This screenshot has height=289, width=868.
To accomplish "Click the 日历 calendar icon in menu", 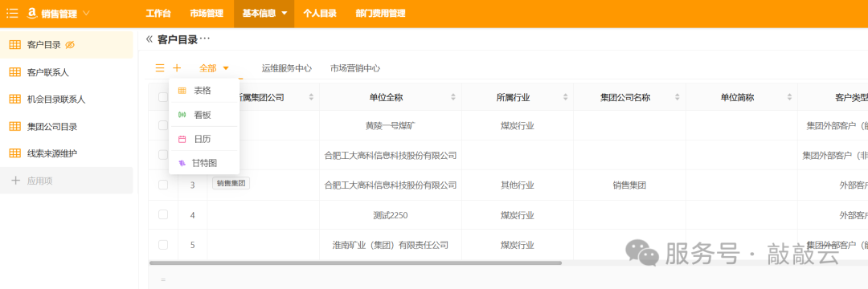I will click(x=182, y=139).
